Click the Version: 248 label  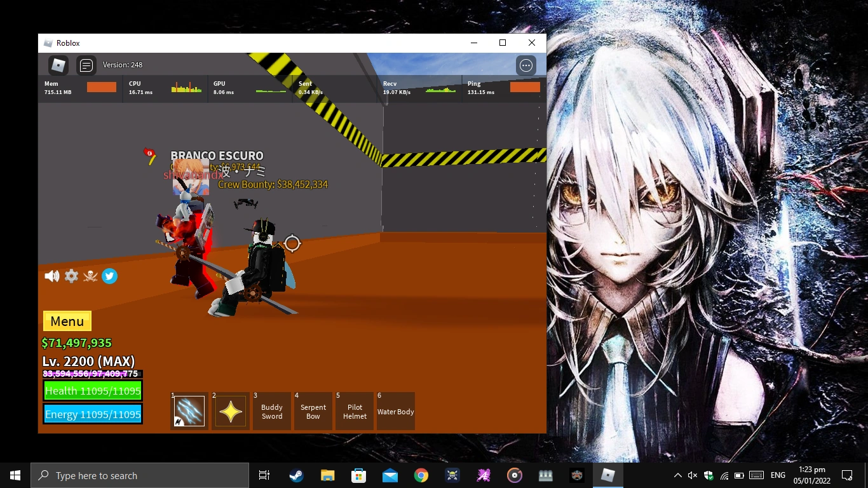[x=123, y=65]
